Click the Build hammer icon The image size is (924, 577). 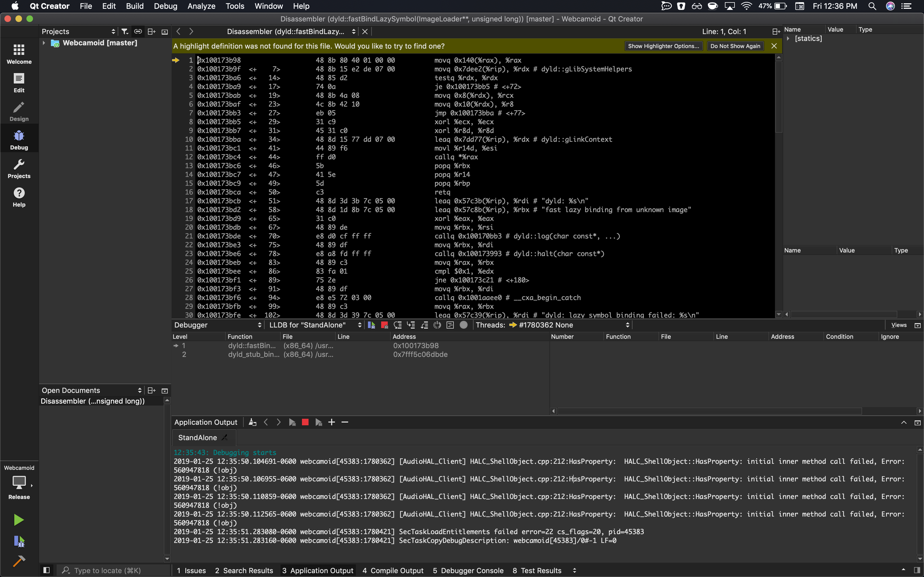pyautogui.click(x=19, y=561)
